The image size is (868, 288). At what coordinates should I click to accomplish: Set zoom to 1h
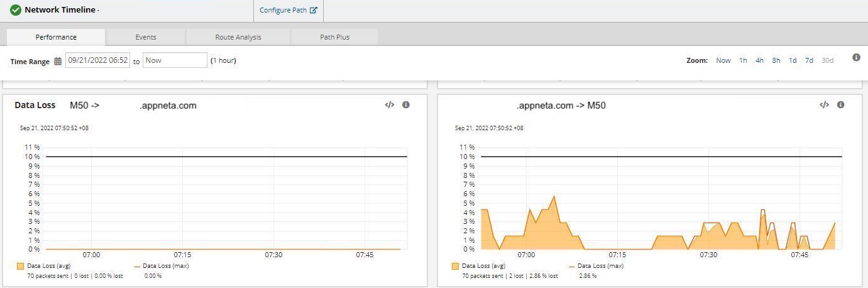click(x=743, y=60)
